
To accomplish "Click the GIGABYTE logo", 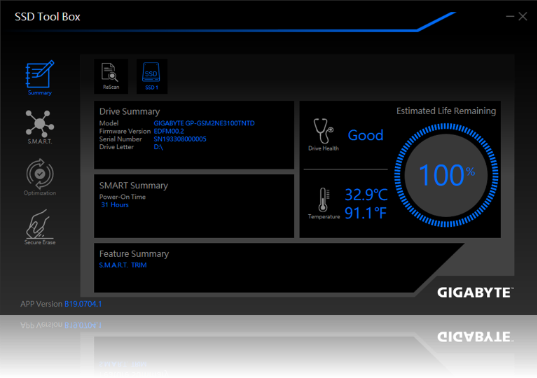I will [x=475, y=293].
